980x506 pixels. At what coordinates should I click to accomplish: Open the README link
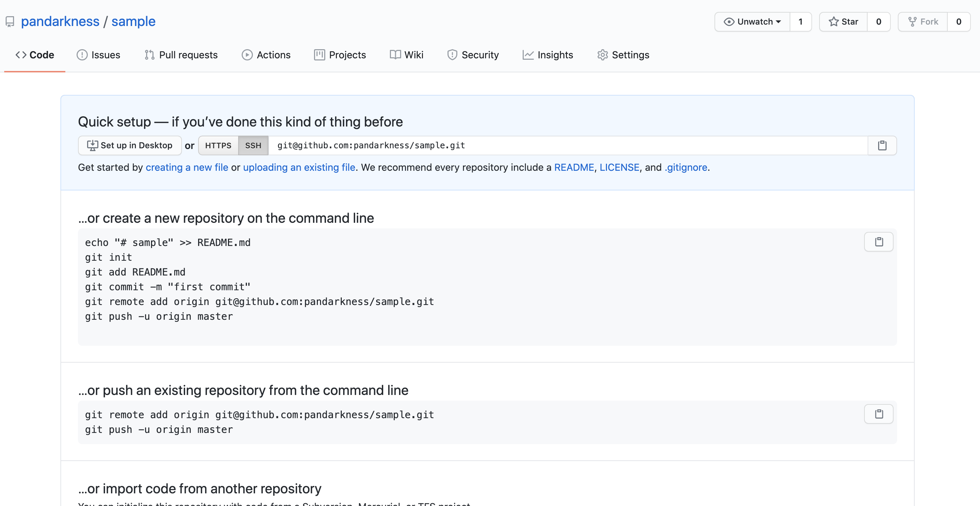click(574, 167)
